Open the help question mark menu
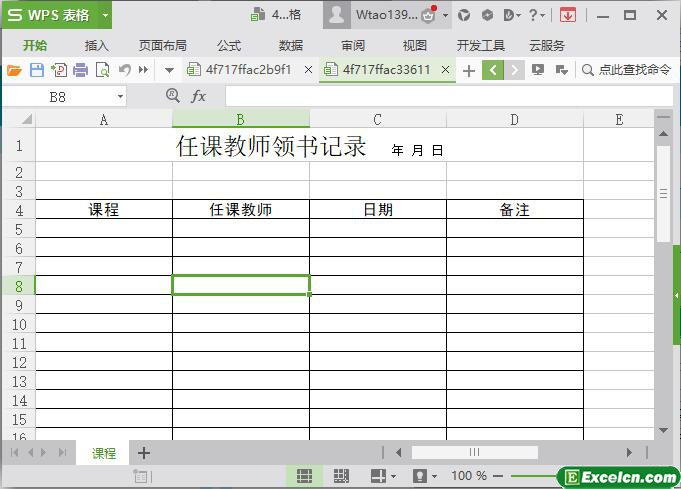This screenshot has width=681, height=489. click(x=536, y=15)
